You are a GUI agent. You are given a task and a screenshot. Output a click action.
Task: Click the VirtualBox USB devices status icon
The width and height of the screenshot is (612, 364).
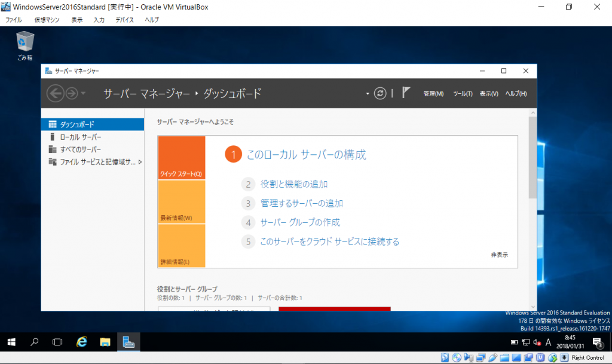coord(493,357)
